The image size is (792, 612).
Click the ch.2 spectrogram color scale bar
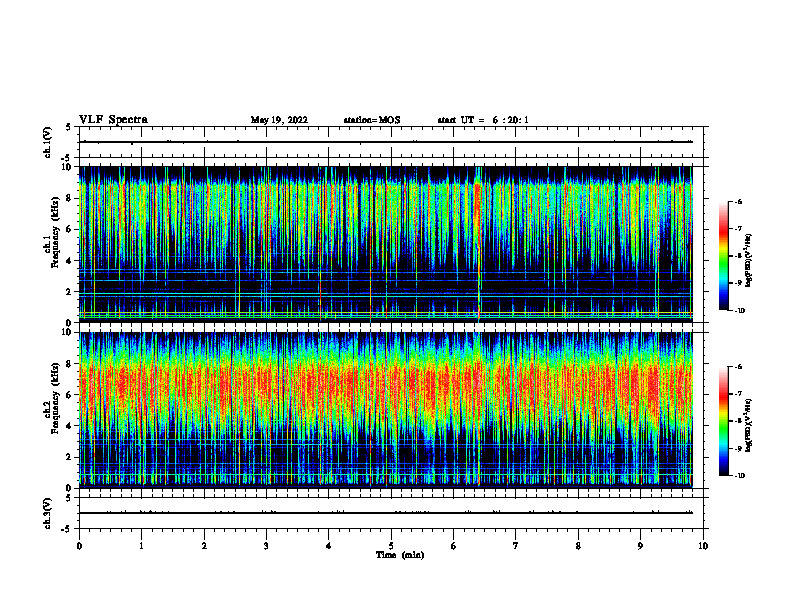(x=724, y=421)
